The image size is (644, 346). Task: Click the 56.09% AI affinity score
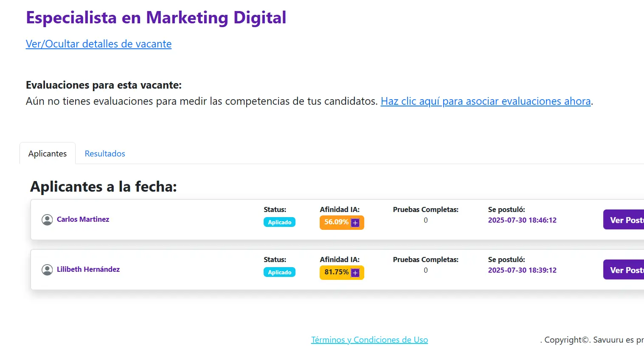336,222
